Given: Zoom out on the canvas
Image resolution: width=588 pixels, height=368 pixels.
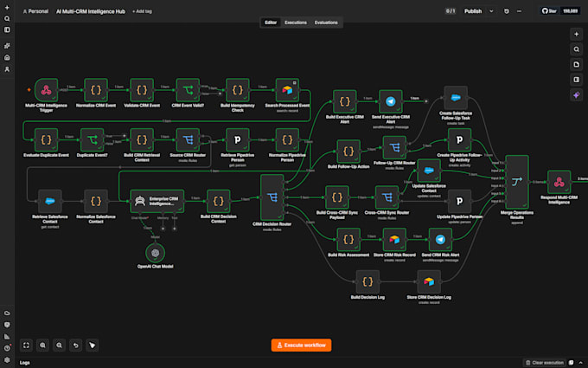Looking at the screenshot, I should [x=60, y=345].
